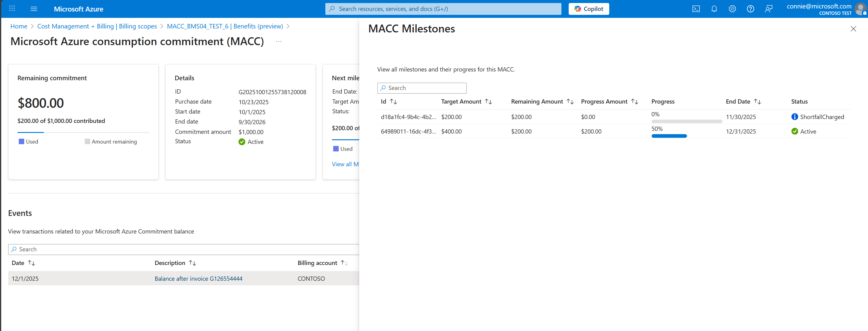868x331 pixels.
Task: Open the hamburger portal menu
Action: [x=34, y=9]
